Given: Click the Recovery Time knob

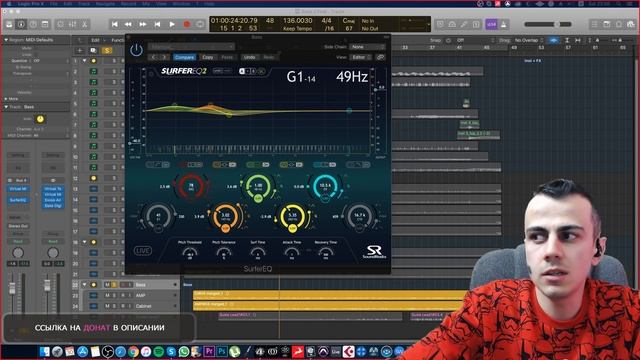Looking at the screenshot, I should pyautogui.click(x=325, y=254).
